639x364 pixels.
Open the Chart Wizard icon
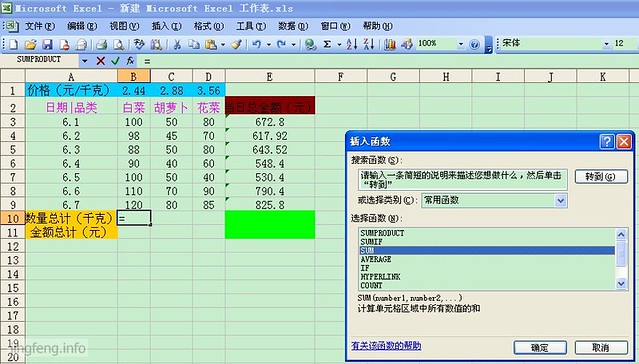(390, 44)
